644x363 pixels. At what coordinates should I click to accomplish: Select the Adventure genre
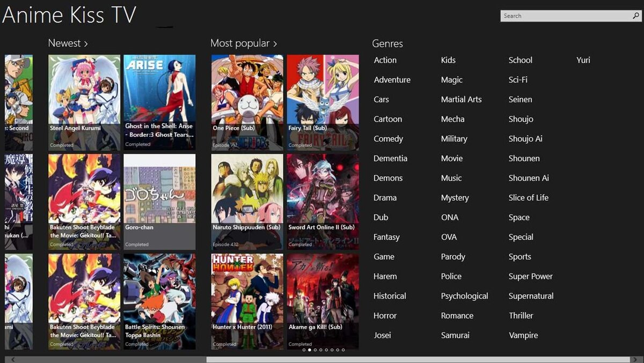pos(392,80)
